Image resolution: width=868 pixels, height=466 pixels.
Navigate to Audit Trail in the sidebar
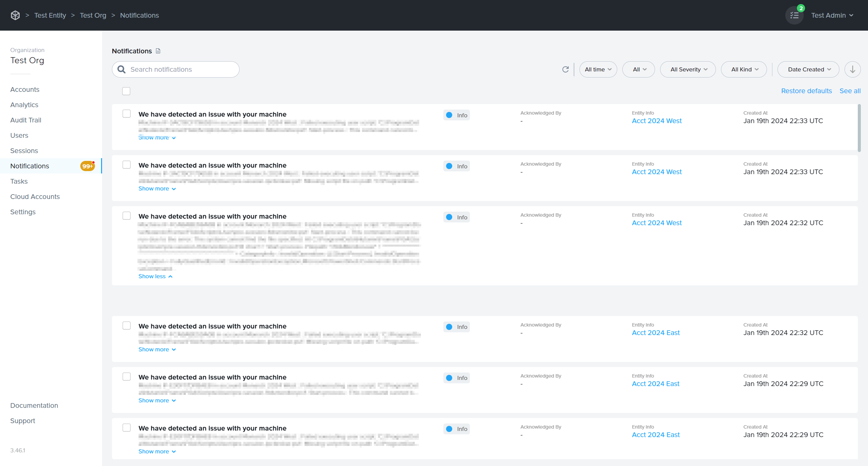[x=26, y=120]
